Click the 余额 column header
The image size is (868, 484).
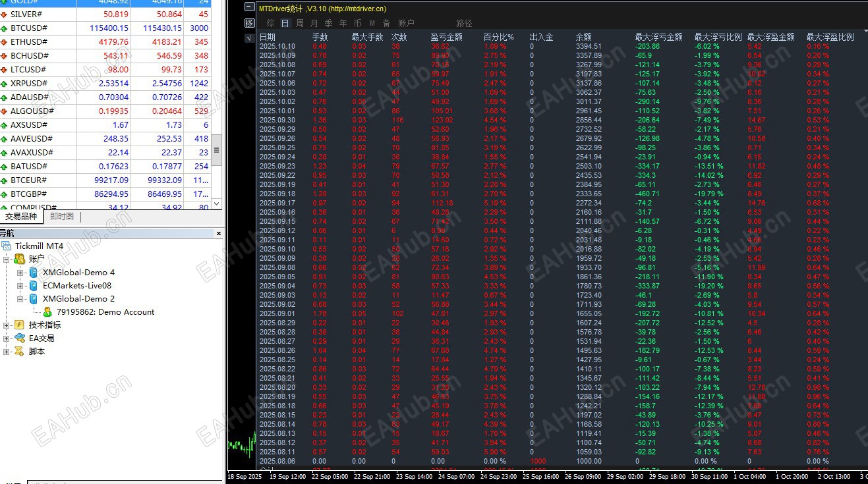pyautogui.click(x=584, y=38)
